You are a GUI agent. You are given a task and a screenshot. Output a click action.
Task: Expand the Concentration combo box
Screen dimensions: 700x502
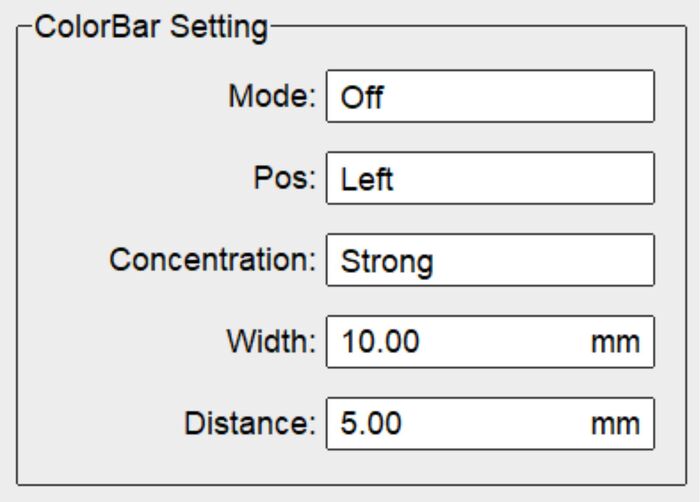coord(490,261)
